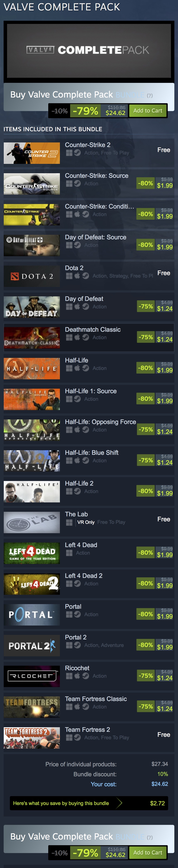178x868 pixels.
Task: Open the Team Fortress 2 game capsule image
Action: 32,738
